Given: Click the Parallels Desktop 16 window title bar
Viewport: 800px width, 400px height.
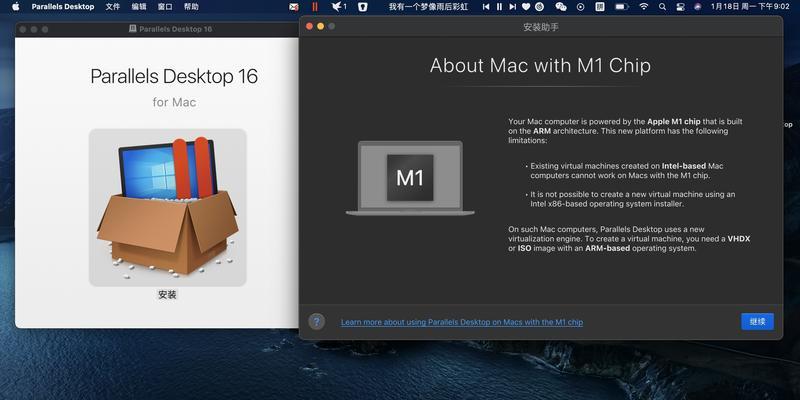Looking at the screenshot, I should pyautogui.click(x=157, y=29).
